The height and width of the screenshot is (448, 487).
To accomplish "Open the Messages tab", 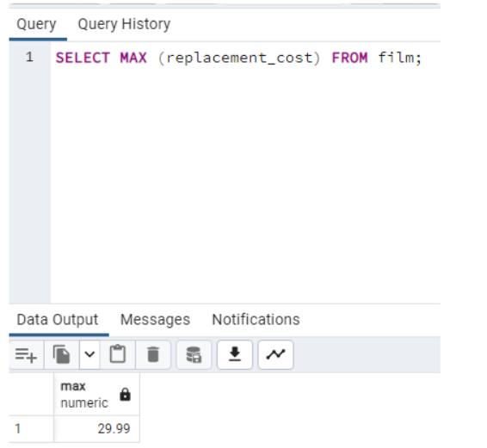I will tap(155, 320).
